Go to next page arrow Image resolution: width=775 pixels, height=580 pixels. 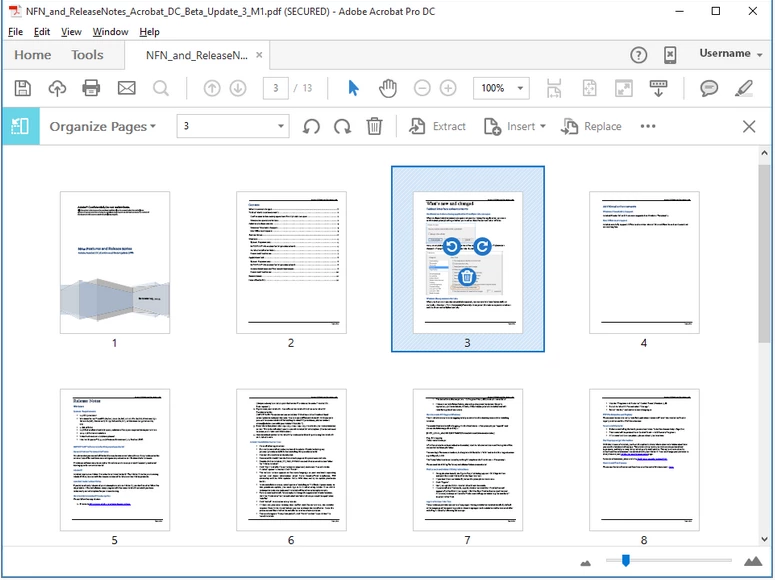click(238, 88)
